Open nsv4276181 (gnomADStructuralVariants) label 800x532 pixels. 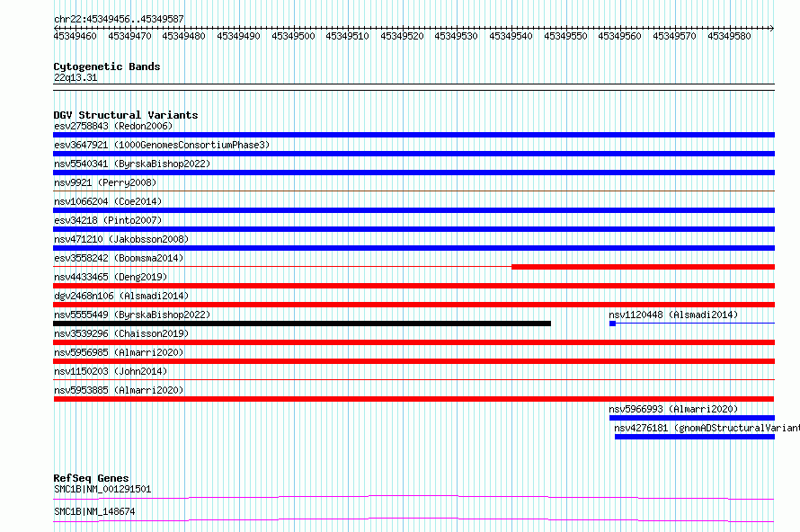click(x=707, y=428)
